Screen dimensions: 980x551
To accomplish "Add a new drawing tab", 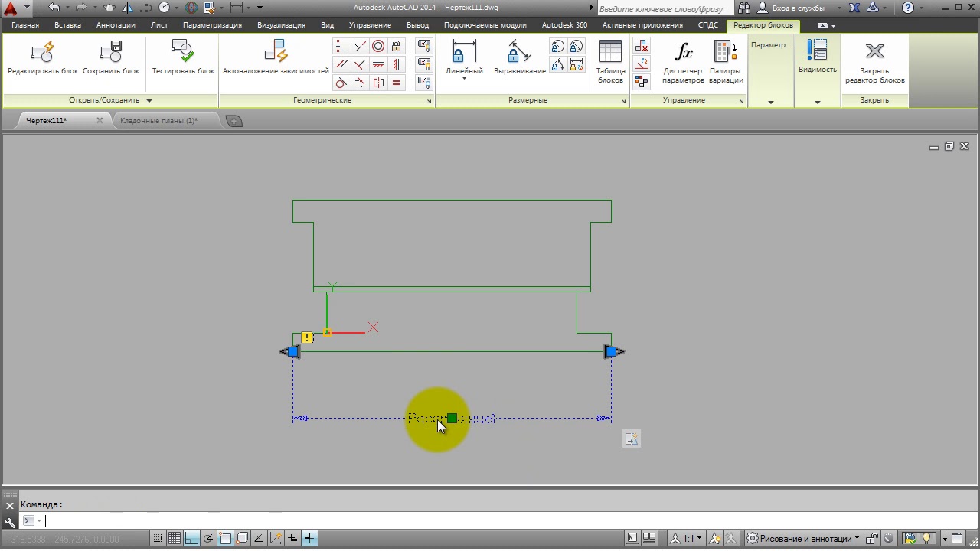I will coord(234,121).
